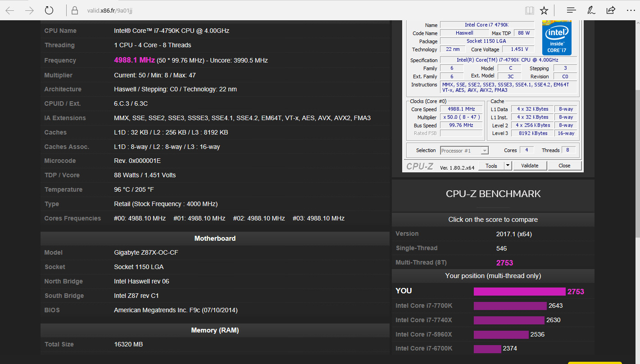This screenshot has height=364, width=640.
Task: Expand the arrow next to Tools button
Action: pos(508,166)
